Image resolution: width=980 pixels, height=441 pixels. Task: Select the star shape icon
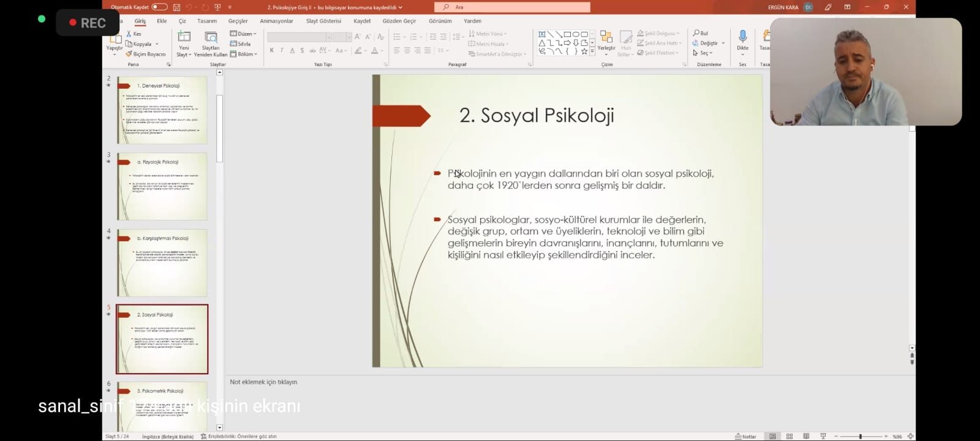point(584,51)
